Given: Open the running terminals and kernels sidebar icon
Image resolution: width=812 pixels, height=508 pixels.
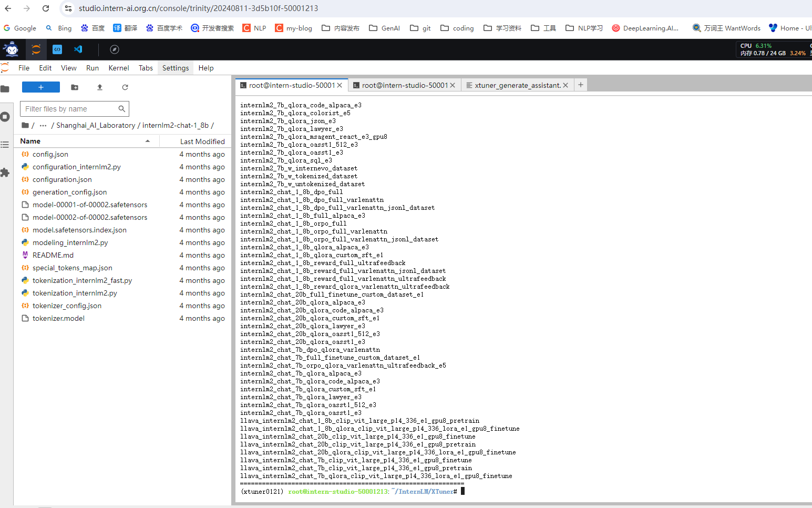Looking at the screenshot, I should (5, 117).
